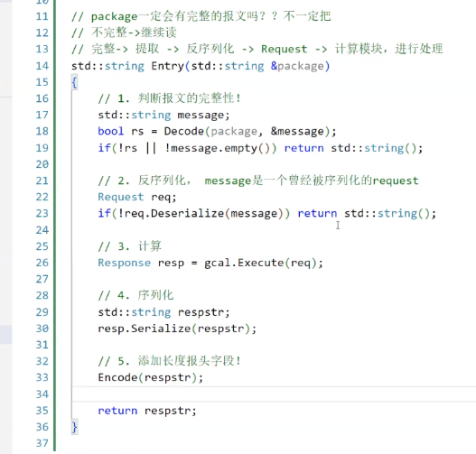Click the opening brace on line 15

(74, 82)
